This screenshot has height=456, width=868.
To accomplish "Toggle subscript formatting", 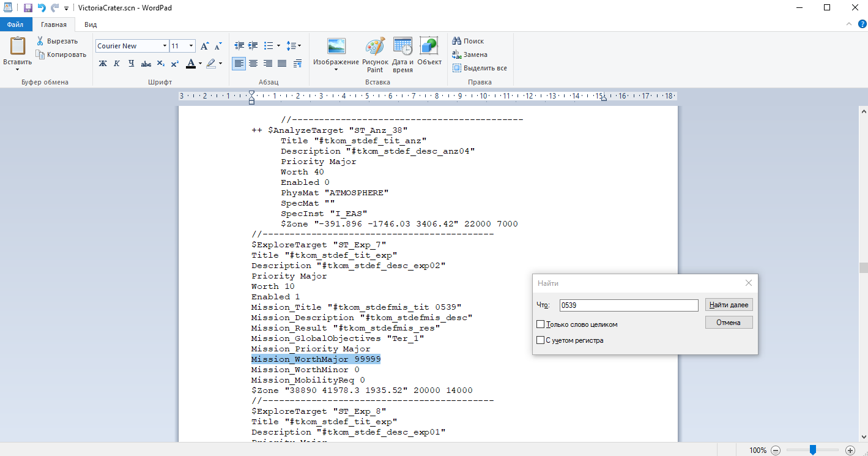I will pos(160,63).
